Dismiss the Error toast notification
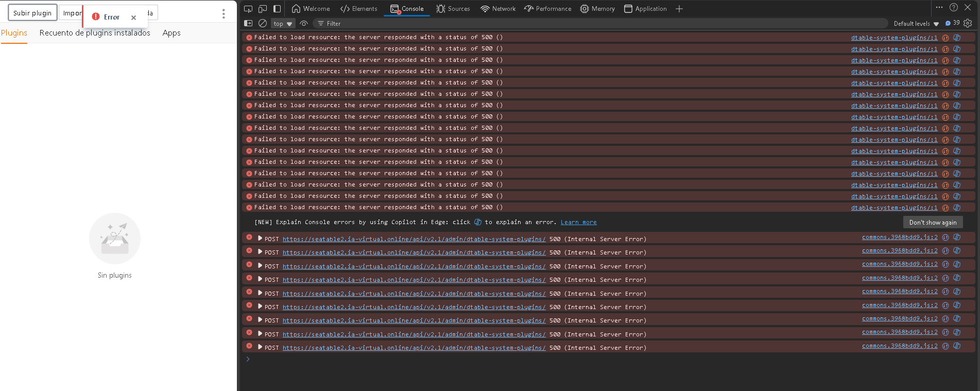980x391 pixels. [133, 18]
